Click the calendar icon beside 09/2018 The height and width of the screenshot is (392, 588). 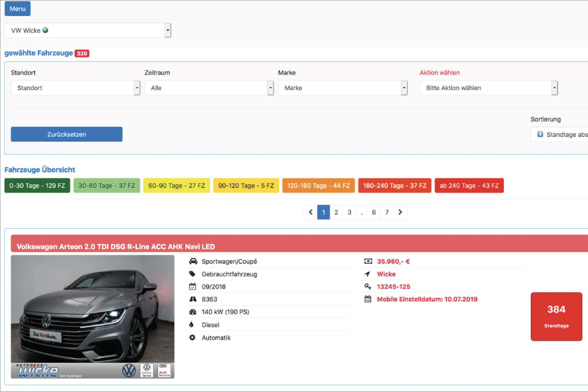(x=193, y=287)
